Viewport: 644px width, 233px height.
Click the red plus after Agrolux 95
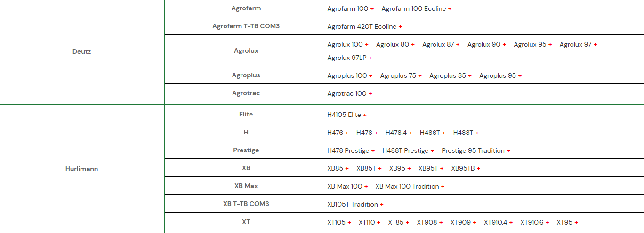click(x=550, y=45)
